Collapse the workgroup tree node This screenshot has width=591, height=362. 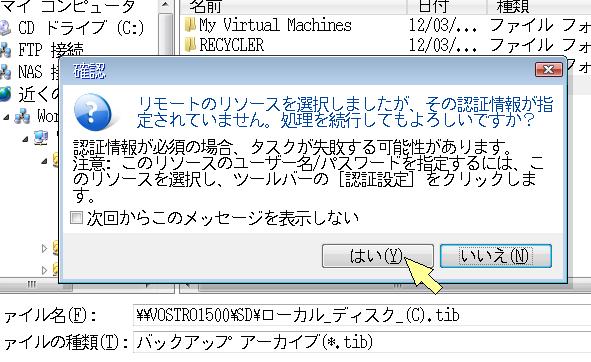6,117
